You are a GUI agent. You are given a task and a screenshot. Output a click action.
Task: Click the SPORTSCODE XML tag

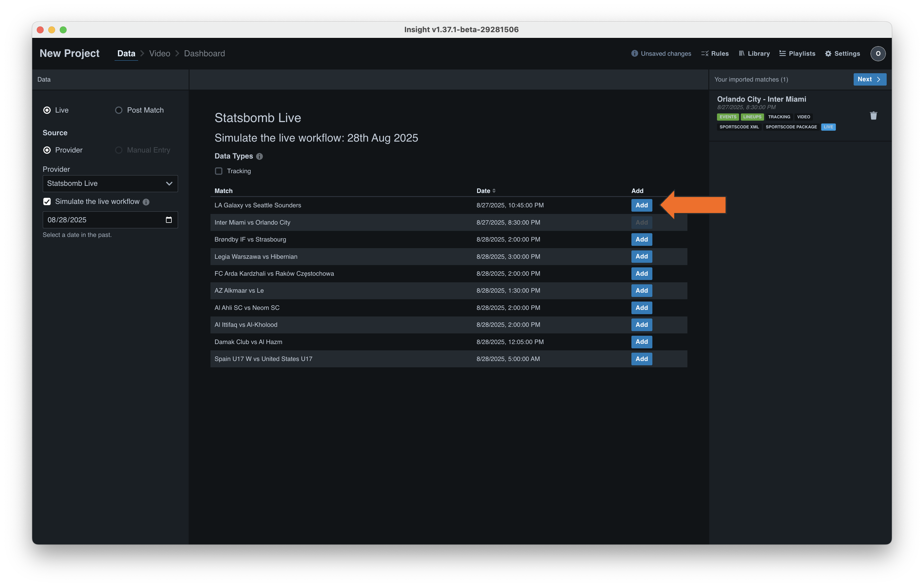click(x=739, y=127)
